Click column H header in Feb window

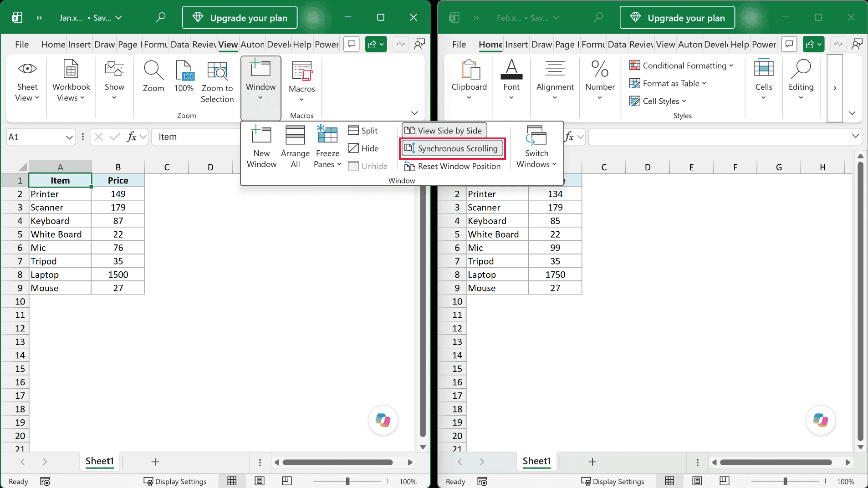tap(822, 167)
